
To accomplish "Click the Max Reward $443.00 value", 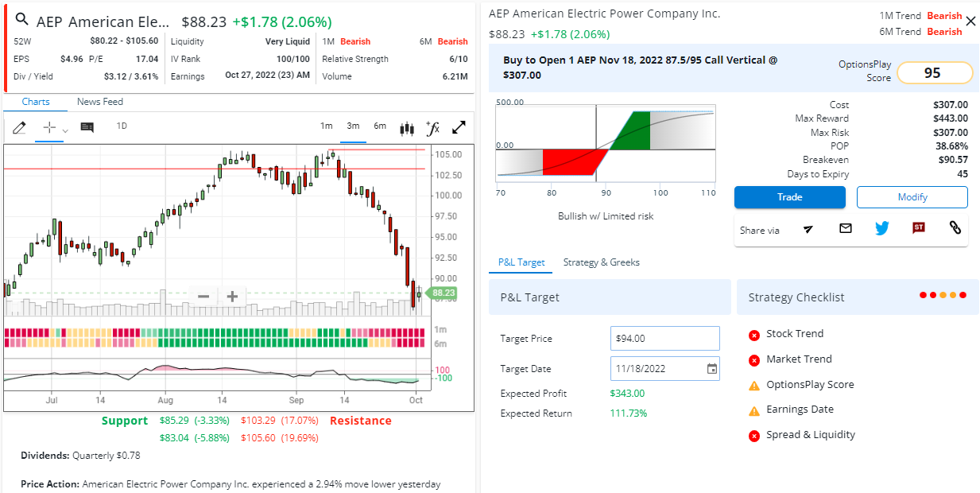I will (951, 118).
